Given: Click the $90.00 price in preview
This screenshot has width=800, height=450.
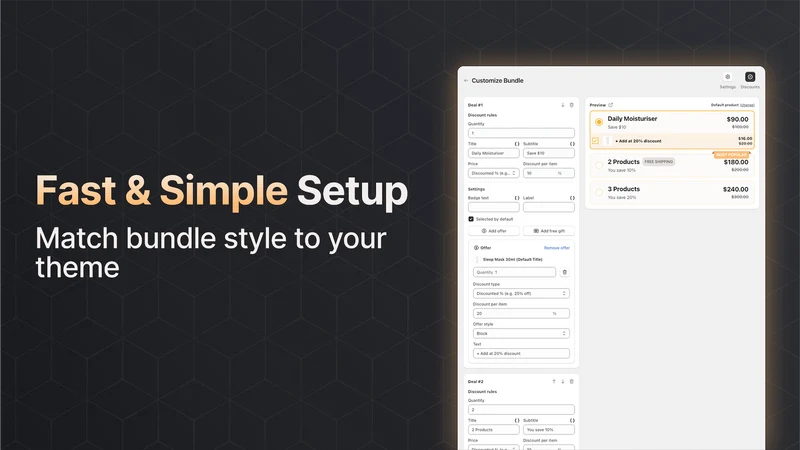Looking at the screenshot, I should click(x=737, y=119).
